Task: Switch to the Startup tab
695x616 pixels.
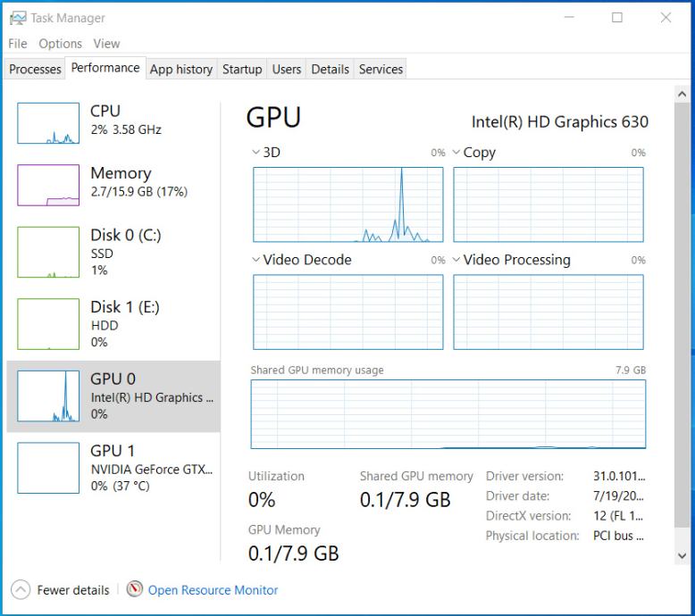Action: [x=242, y=69]
